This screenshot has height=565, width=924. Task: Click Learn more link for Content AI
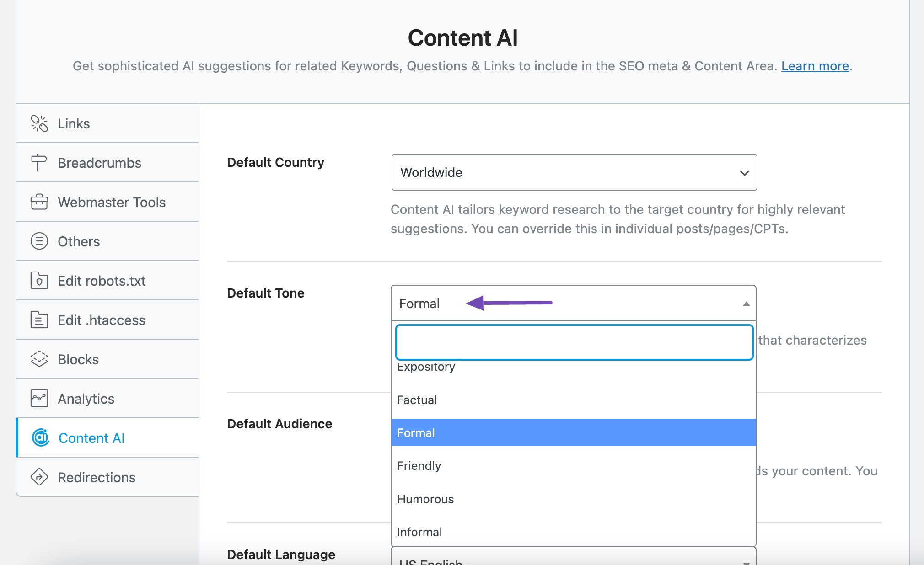tap(814, 65)
